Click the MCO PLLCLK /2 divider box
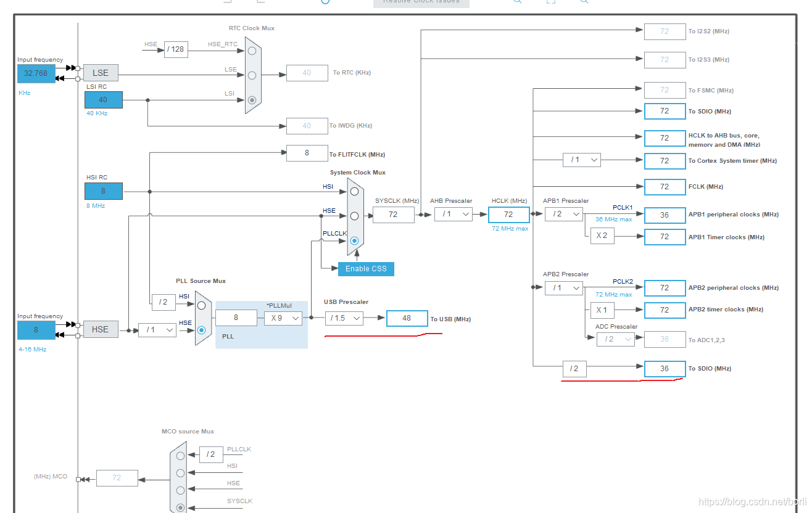The width and height of the screenshot is (812, 513). (x=211, y=454)
